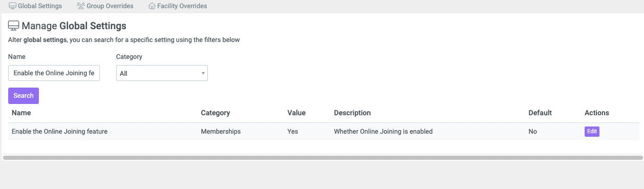Viewport: 644px width, 189px height.
Task: Click the Value column header
Action: [x=296, y=113]
